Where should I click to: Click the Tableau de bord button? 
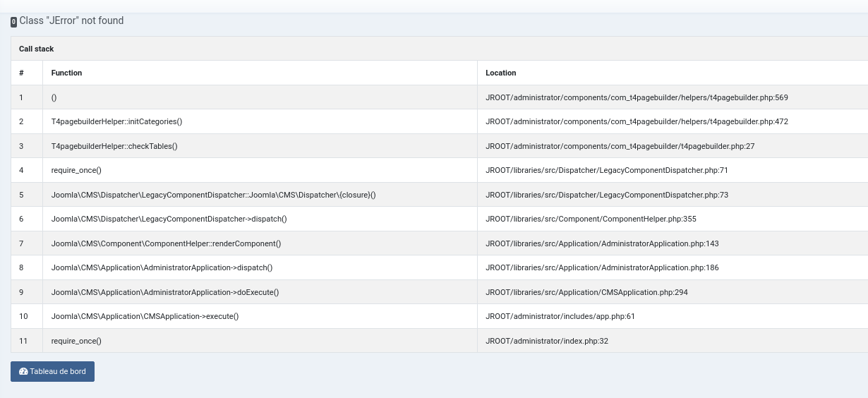coord(52,372)
